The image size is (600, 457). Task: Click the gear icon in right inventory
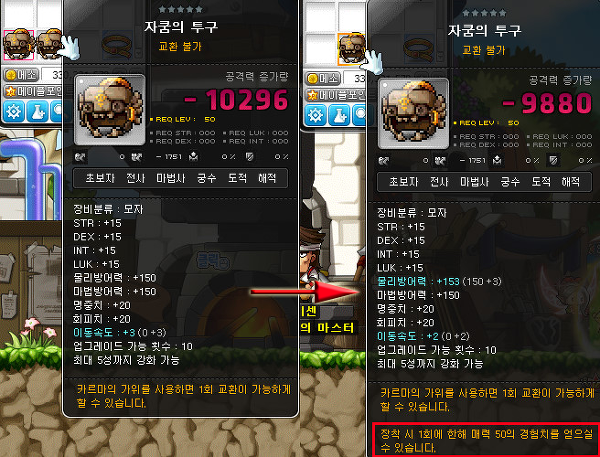coord(315,115)
